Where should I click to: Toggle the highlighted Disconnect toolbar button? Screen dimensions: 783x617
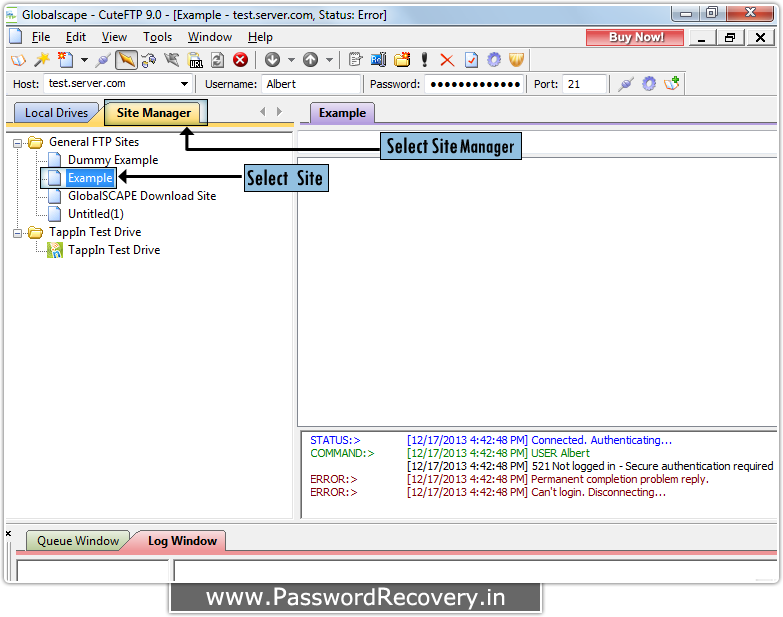pyautogui.click(x=126, y=60)
